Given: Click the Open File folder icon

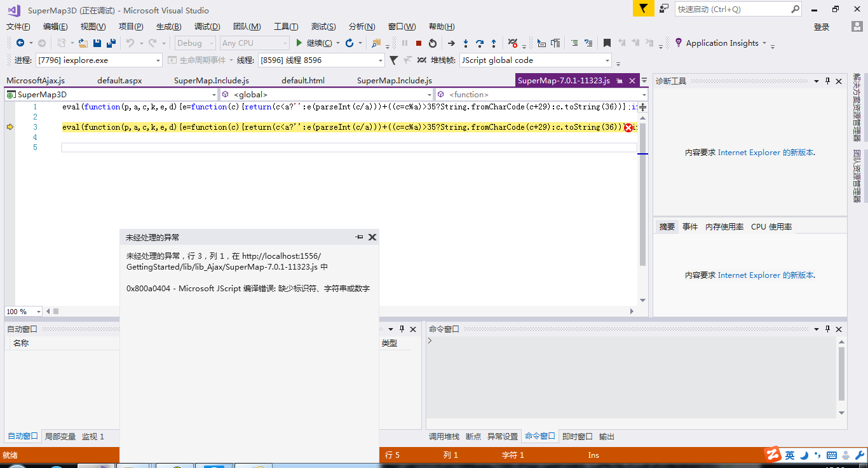Looking at the screenshot, I should coord(83,43).
